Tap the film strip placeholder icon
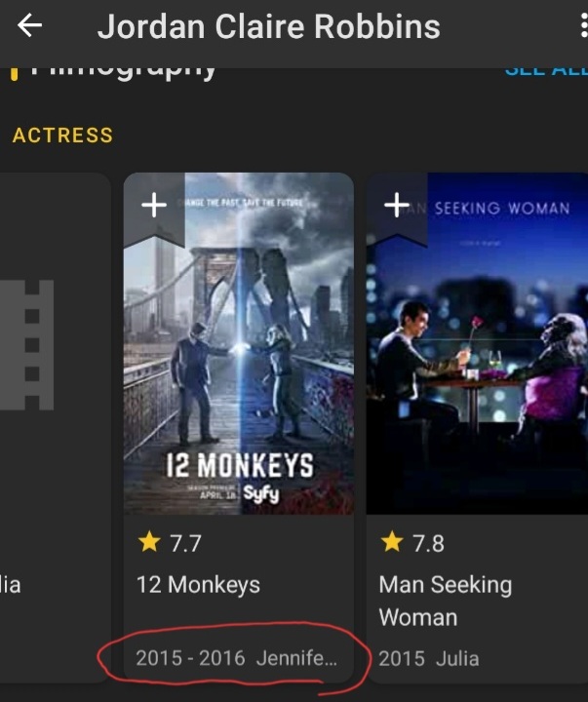This screenshot has width=588, height=702. coord(27,344)
